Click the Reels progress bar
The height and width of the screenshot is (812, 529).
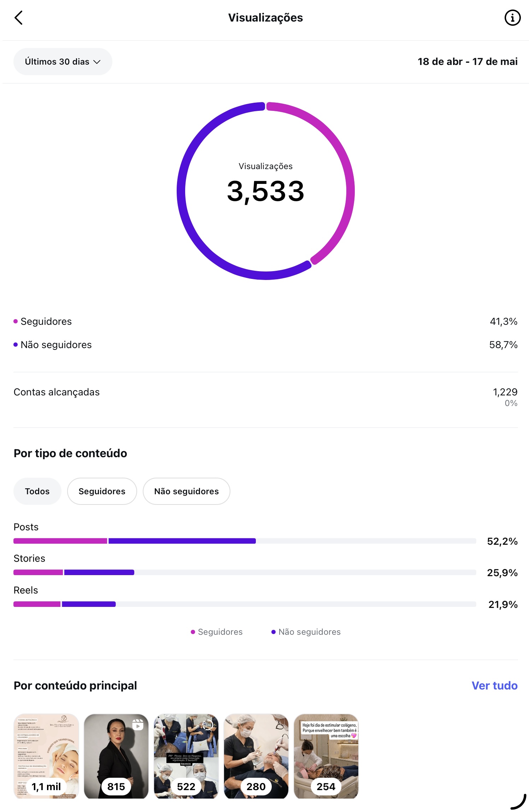pyautogui.click(x=245, y=604)
